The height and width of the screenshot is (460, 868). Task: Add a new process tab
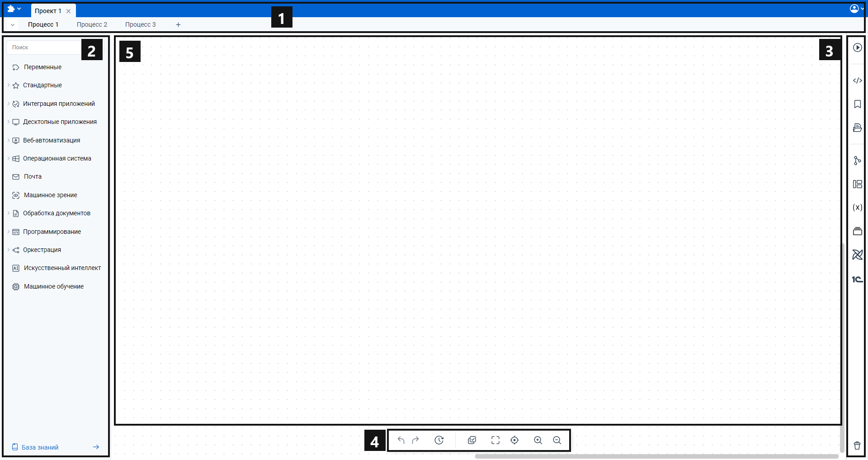(178, 25)
